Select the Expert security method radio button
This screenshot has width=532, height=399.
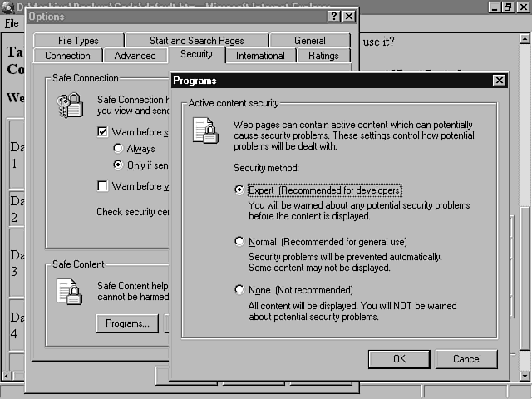point(240,190)
